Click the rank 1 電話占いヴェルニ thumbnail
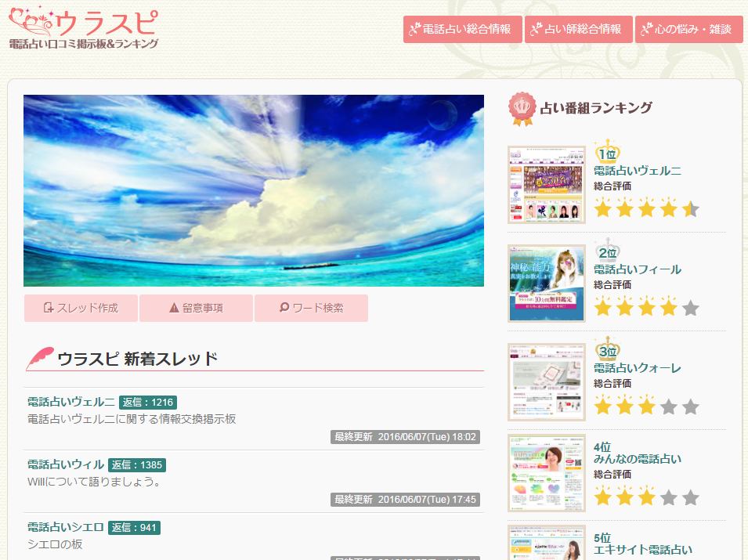748x560 pixels. [547, 185]
